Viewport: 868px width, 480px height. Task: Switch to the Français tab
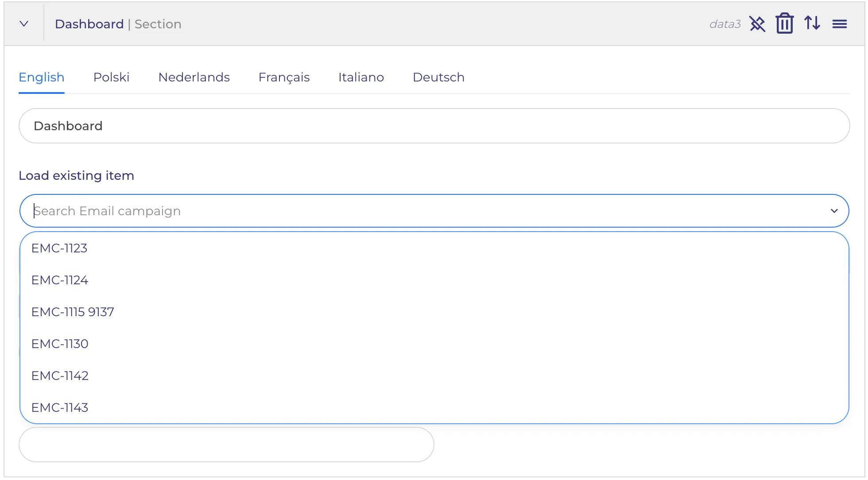(284, 77)
